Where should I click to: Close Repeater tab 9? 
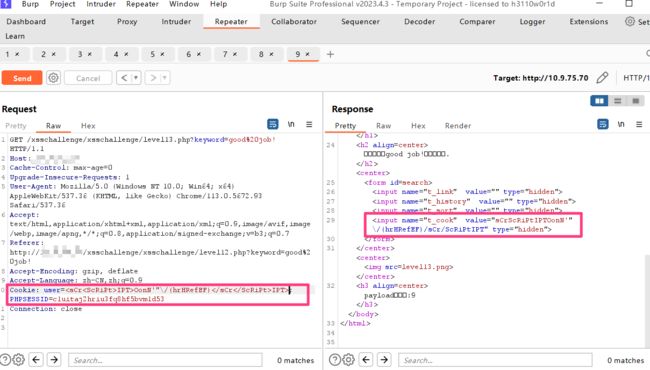308,54
